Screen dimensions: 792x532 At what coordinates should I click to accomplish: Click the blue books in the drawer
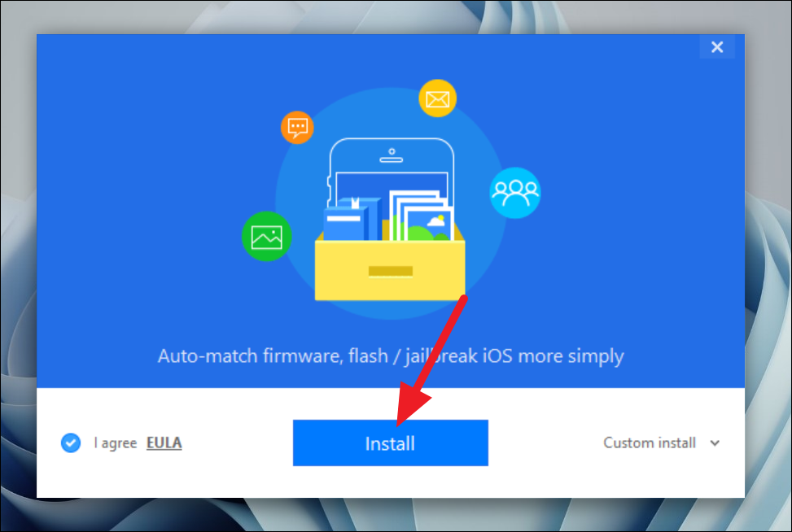click(x=352, y=219)
